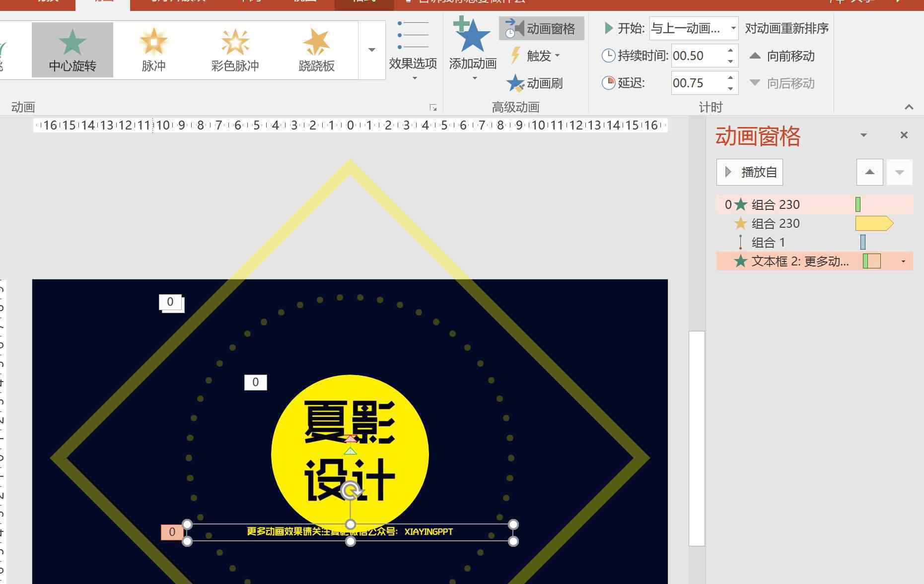The height and width of the screenshot is (584, 924).
Task: Click the clock icon beside 持续时间
Action: 608,56
